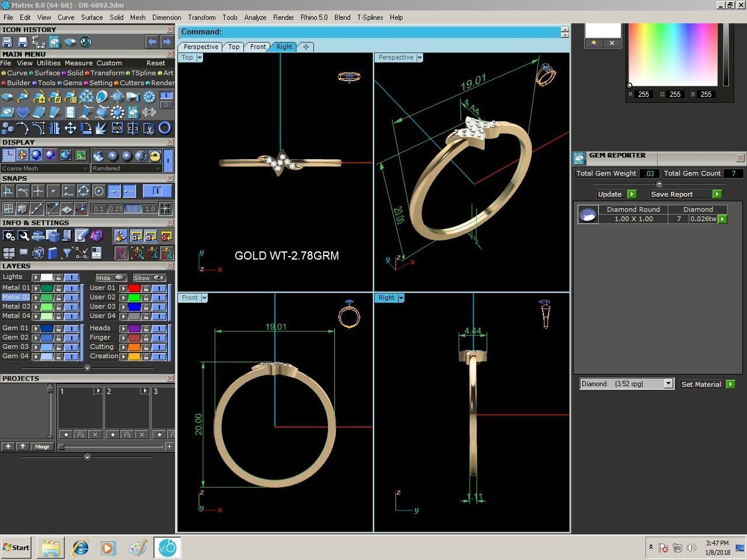Click Set Material button
The image size is (747, 560).
pyautogui.click(x=708, y=384)
